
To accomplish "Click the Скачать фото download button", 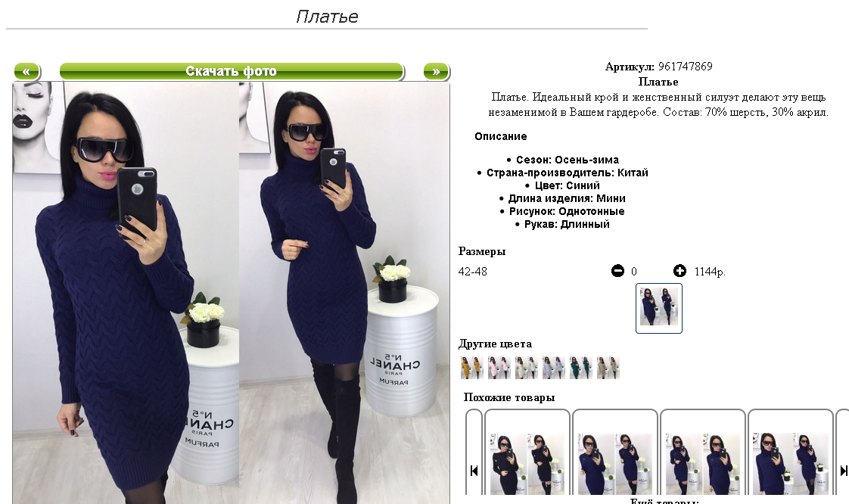I will (232, 71).
